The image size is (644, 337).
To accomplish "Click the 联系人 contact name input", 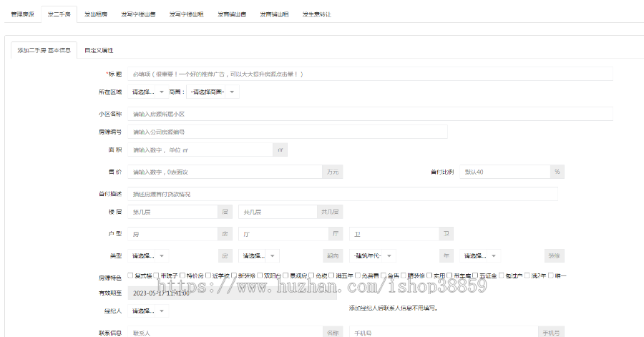I will point(225,333).
